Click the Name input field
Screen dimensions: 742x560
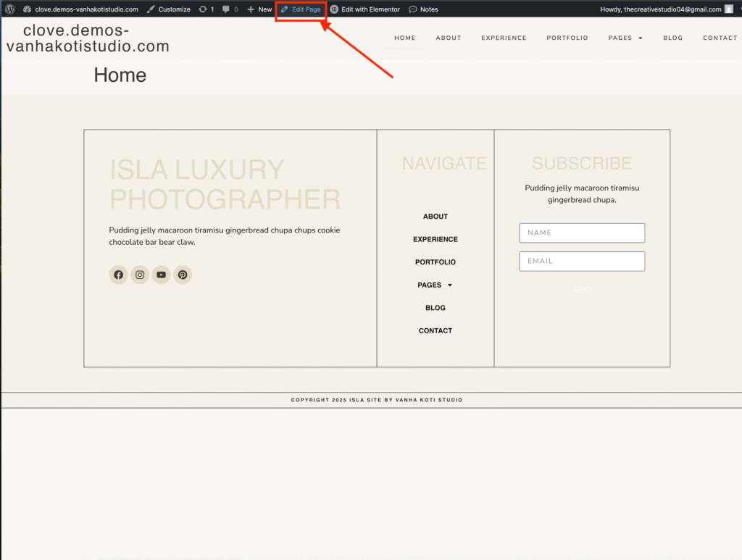[x=582, y=233]
